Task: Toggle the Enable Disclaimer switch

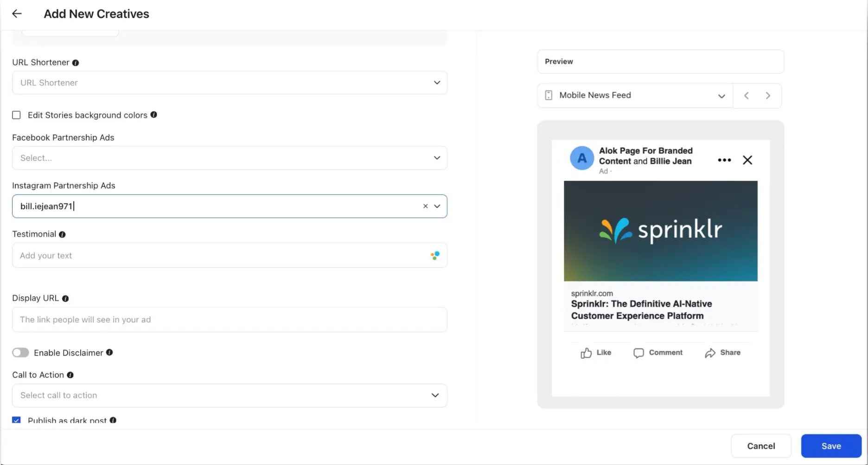Action: click(x=20, y=353)
